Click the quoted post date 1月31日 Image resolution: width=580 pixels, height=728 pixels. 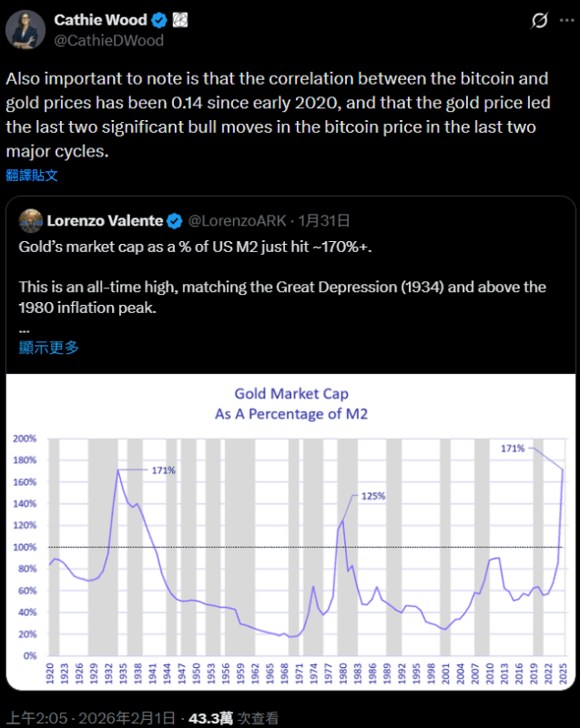click(324, 221)
